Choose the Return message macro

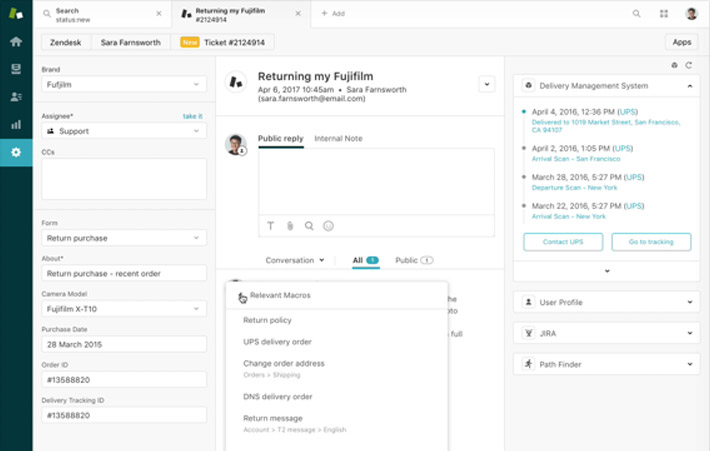pos(273,418)
